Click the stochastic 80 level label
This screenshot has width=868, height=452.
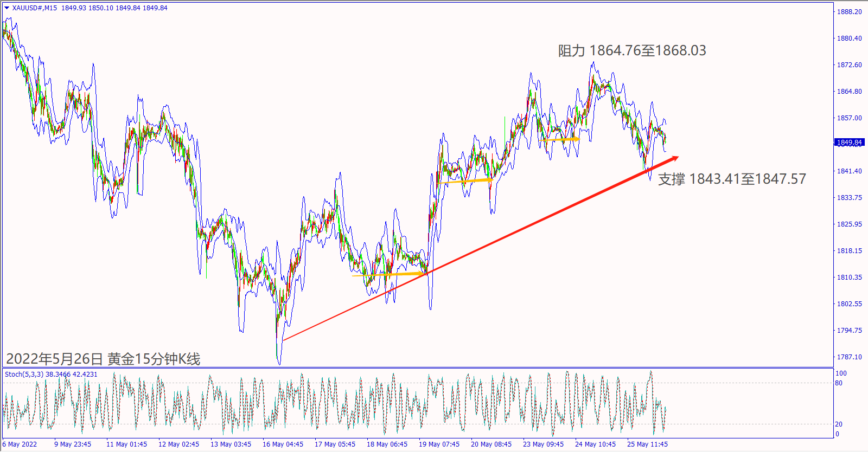[839, 383]
